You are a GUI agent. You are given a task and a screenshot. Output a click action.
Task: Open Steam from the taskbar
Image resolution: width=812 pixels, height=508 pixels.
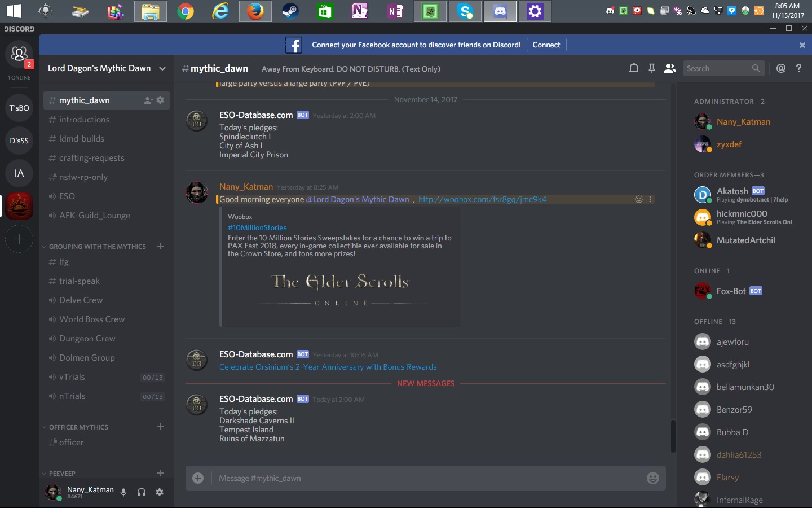(x=290, y=11)
